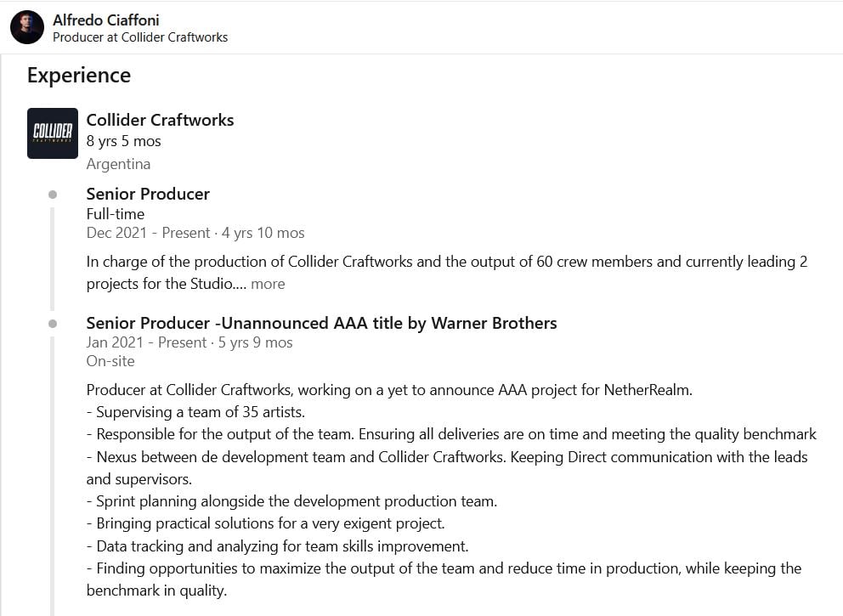Click the timeline bullet beside the Warner Brothers role
The image size is (843, 616).
pyautogui.click(x=53, y=324)
